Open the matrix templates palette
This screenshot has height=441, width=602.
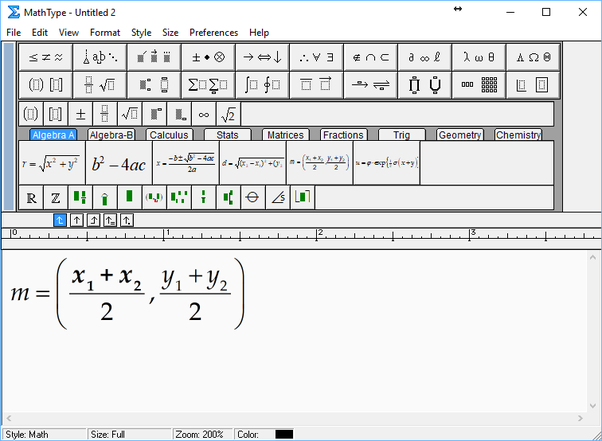(x=479, y=85)
